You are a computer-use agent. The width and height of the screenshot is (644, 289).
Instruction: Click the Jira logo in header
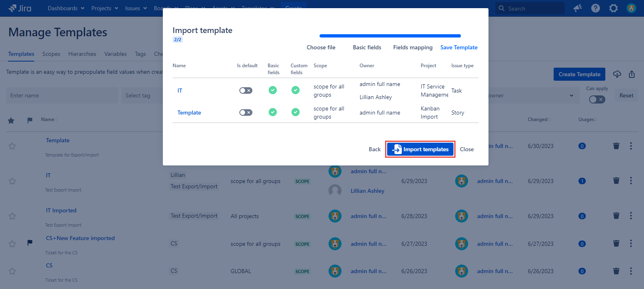20,8
